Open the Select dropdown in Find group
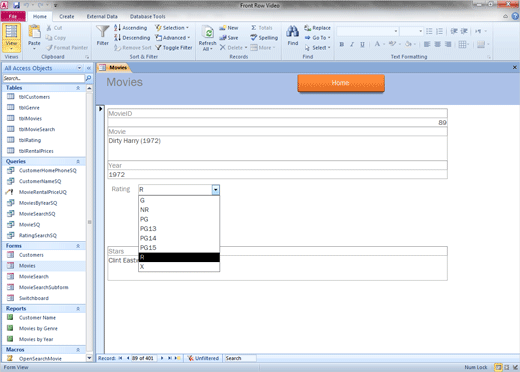This screenshot has width=520, height=372. [x=317, y=48]
